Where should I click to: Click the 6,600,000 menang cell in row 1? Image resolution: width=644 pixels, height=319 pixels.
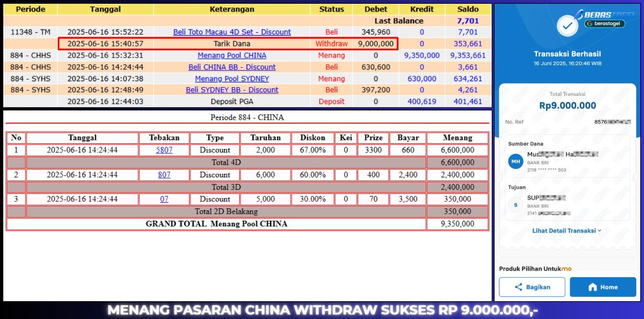coord(457,150)
